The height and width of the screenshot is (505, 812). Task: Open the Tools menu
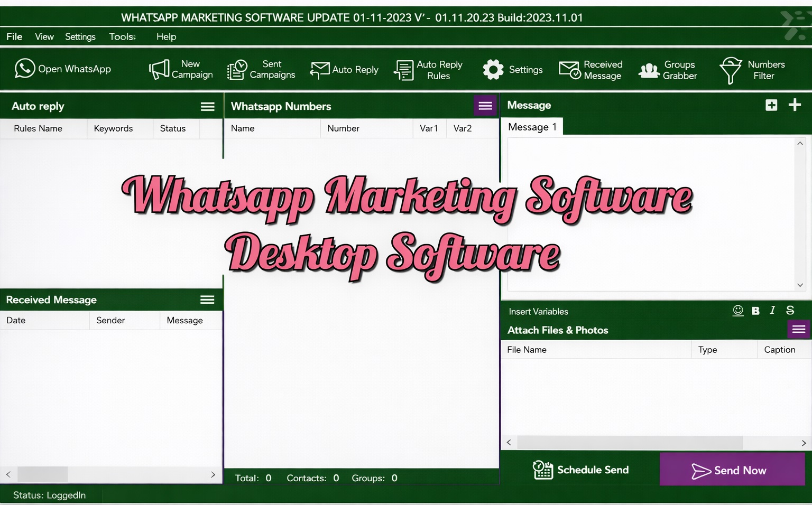123,36
